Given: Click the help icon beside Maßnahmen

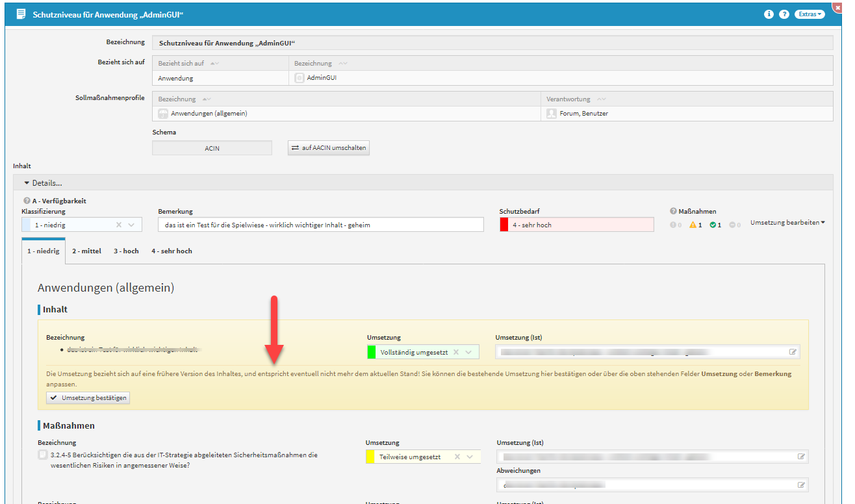Looking at the screenshot, I should click(x=673, y=211).
